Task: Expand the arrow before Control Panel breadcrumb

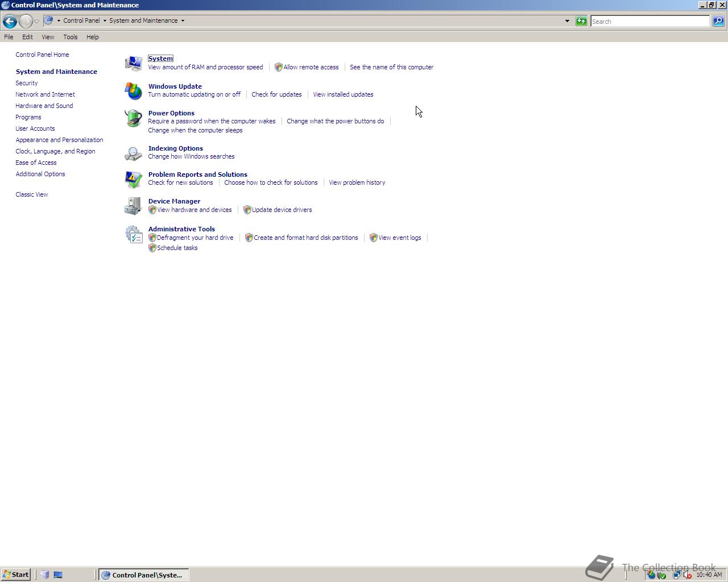Action: [x=59, y=20]
